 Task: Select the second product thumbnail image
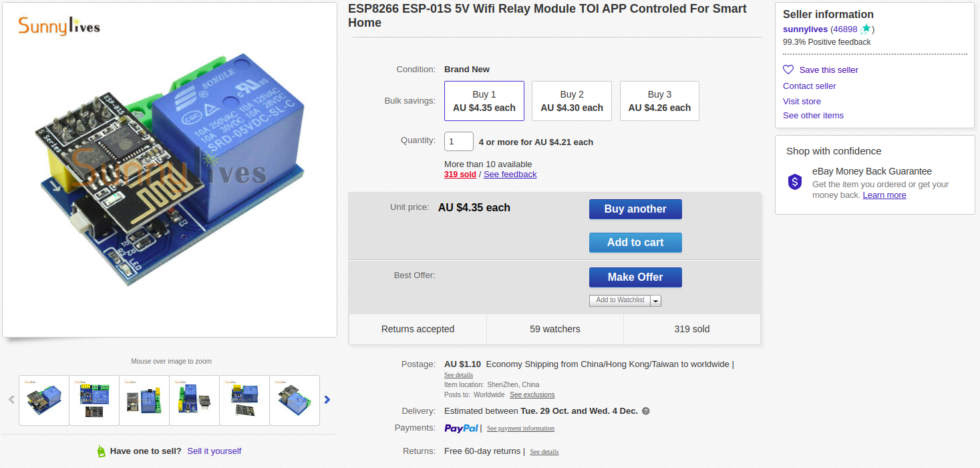pyautogui.click(x=94, y=400)
